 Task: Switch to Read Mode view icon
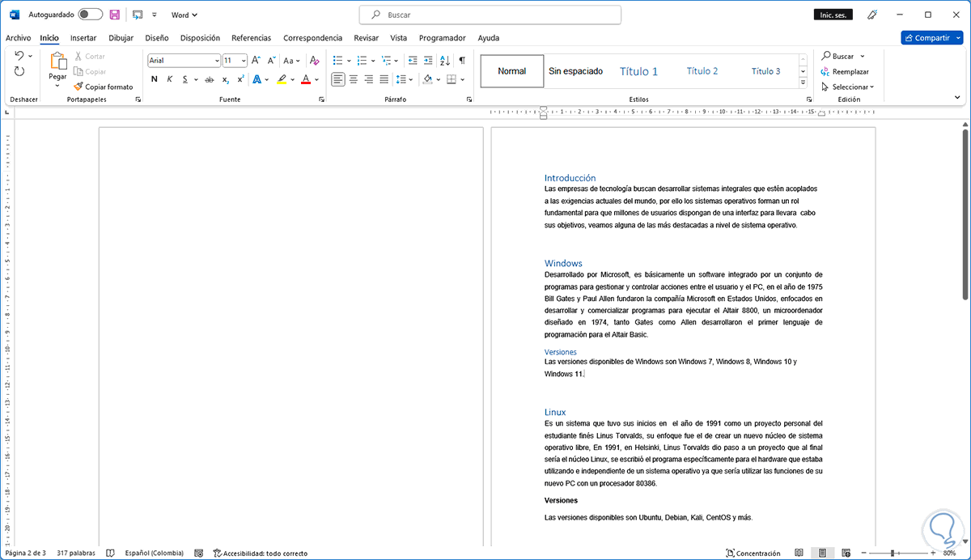click(x=799, y=554)
